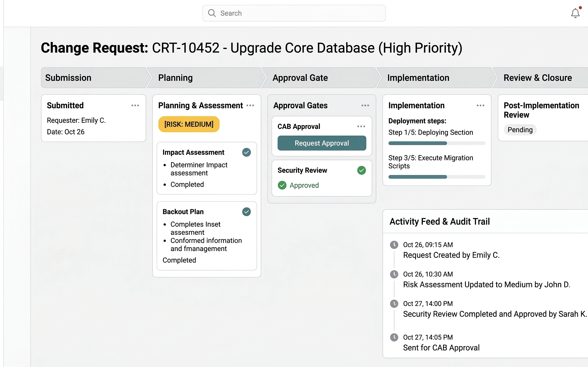Open the options icon on the Implementation card
Image resolution: width=588 pixels, height=367 pixels.
point(480,105)
